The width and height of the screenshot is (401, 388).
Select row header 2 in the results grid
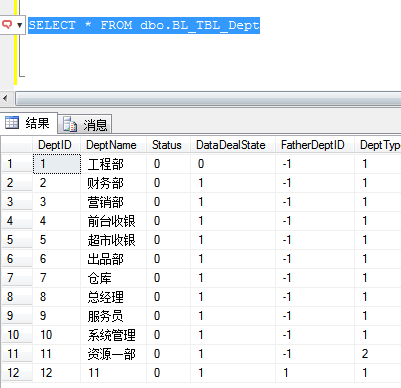17,183
